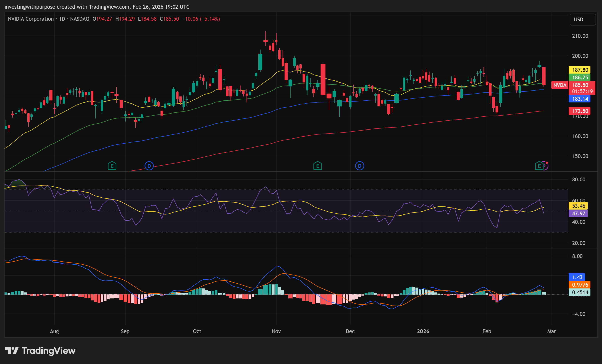Click the December dividend D marker
602x364 pixels.
(359, 166)
